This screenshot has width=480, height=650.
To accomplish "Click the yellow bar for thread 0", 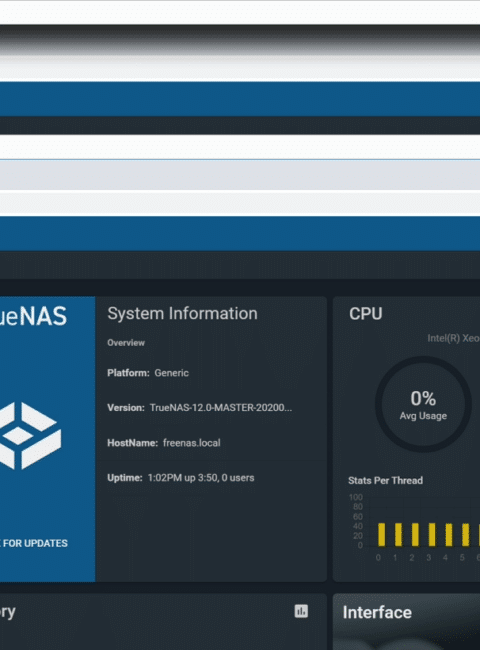I will [381, 534].
